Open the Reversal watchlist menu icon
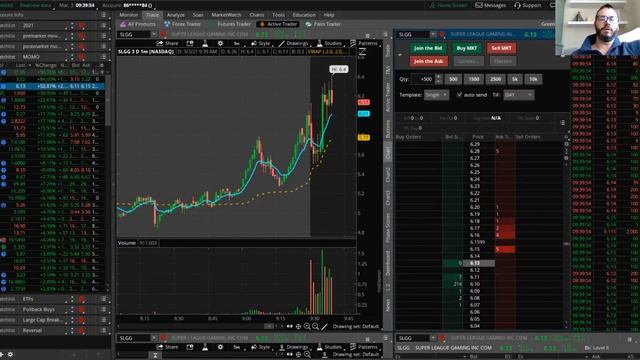Viewport: 640px width, 360px height. click(x=103, y=330)
